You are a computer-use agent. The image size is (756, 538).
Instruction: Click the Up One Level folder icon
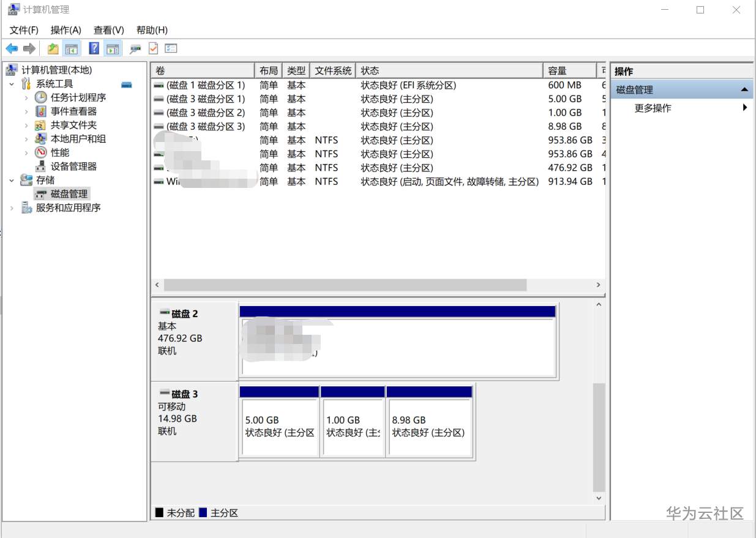(x=53, y=48)
